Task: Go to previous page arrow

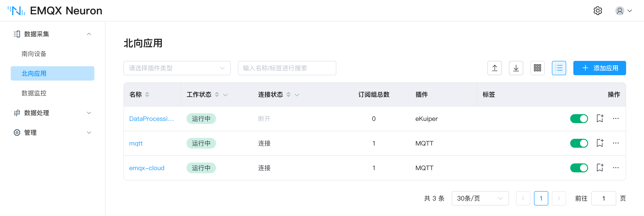Action: click(523, 199)
